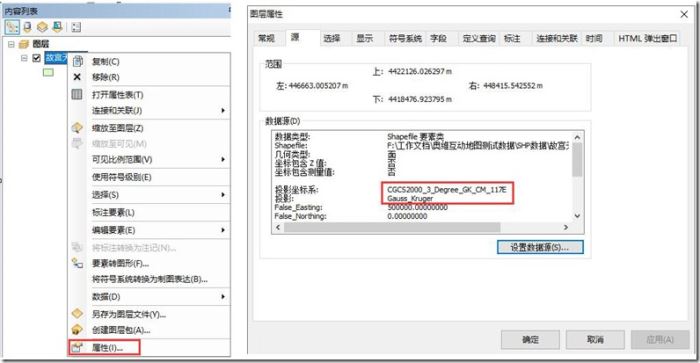Viewport: 700px width, 363px height.
Task: Open table of contents Options icon
Action: point(76,27)
